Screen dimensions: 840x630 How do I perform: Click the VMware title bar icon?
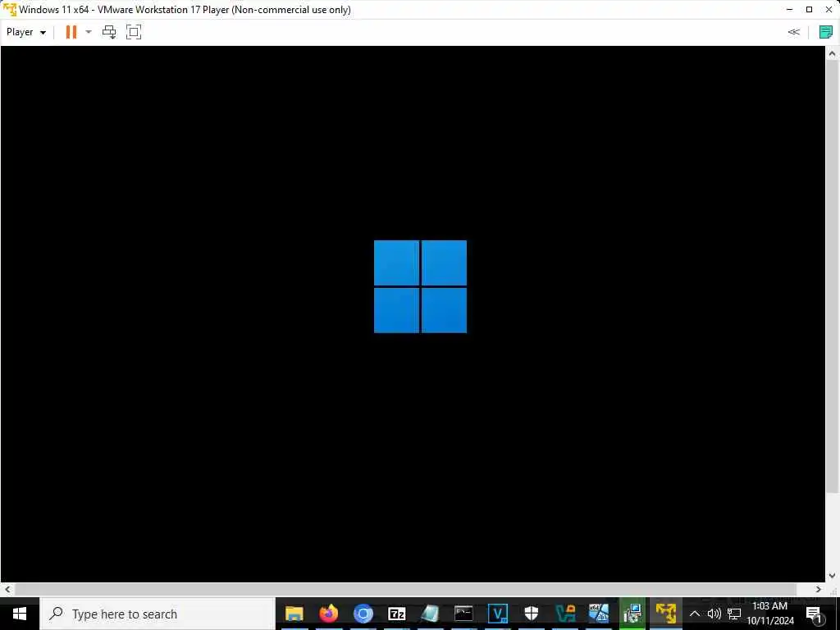[9, 10]
